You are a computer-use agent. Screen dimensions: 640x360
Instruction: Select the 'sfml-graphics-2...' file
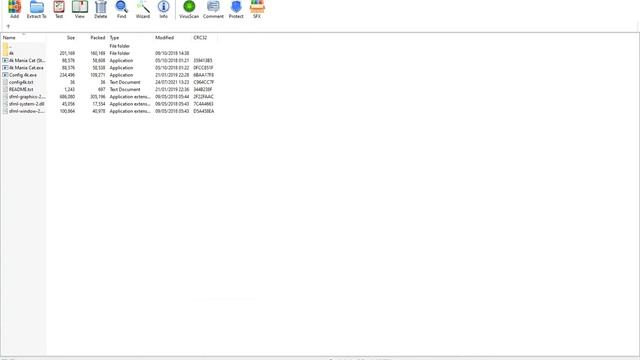click(27, 97)
